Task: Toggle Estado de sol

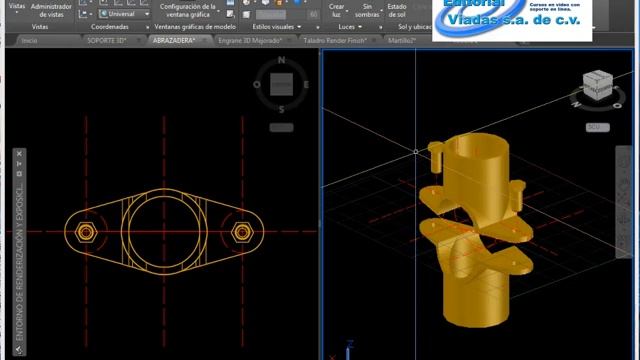Action: 397,11
